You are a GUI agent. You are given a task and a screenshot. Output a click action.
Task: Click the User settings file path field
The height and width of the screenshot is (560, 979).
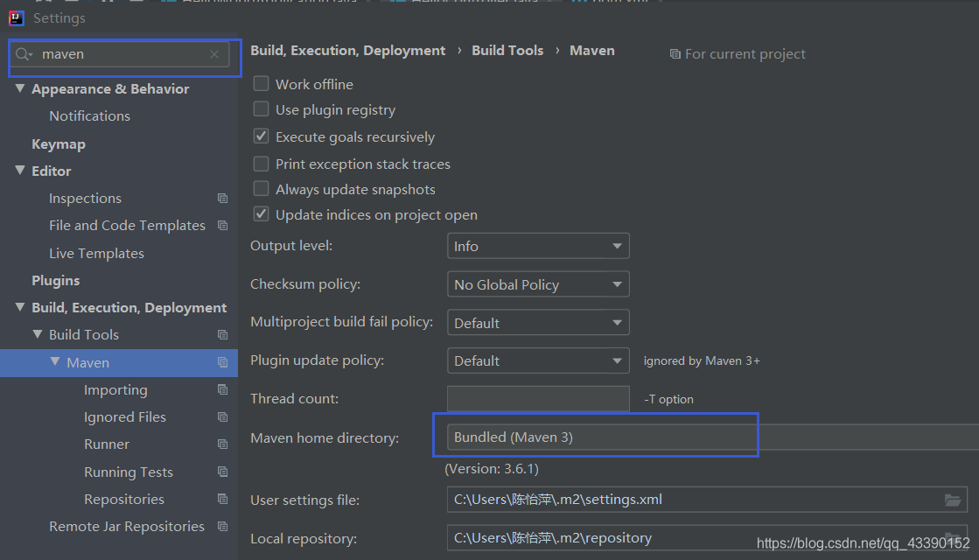point(707,500)
